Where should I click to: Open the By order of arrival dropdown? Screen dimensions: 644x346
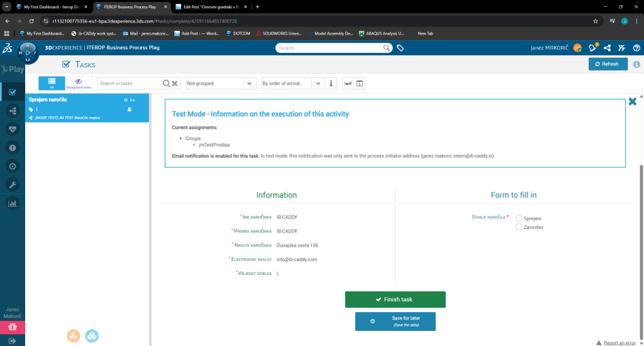pos(292,84)
